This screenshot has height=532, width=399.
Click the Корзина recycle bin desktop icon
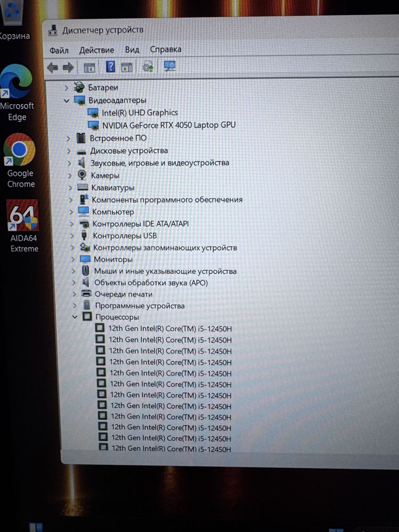click(14, 20)
